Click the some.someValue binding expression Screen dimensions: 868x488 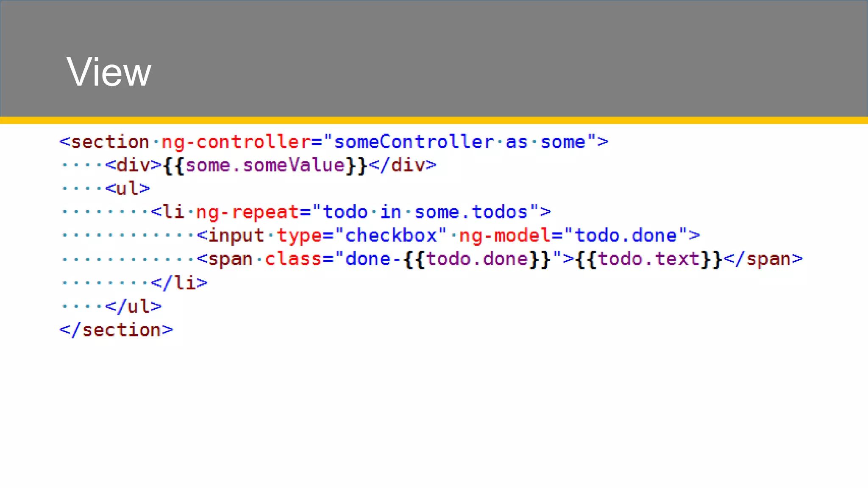click(x=265, y=165)
